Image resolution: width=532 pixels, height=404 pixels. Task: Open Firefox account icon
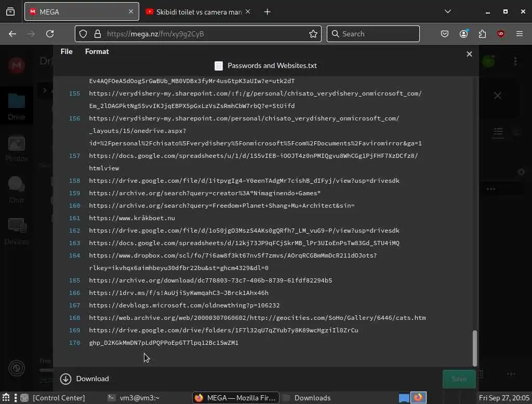[x=463, y=34]
